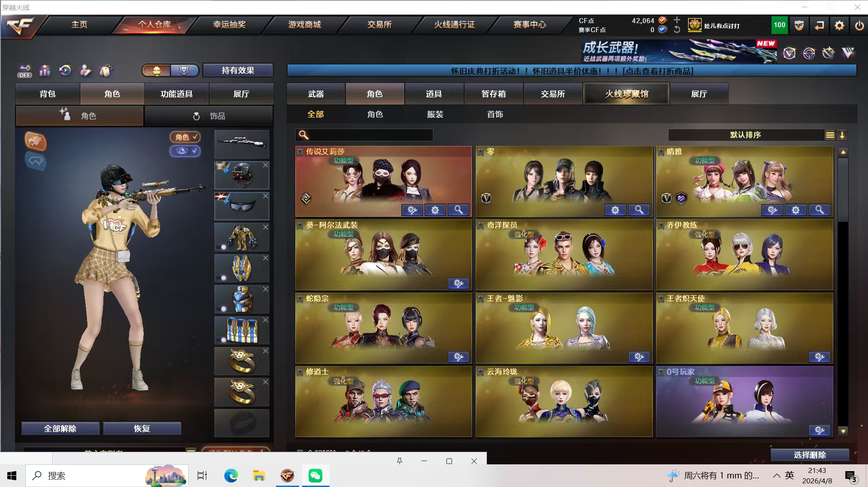Select the blue emblem icon under the orange one

[35, 161]
